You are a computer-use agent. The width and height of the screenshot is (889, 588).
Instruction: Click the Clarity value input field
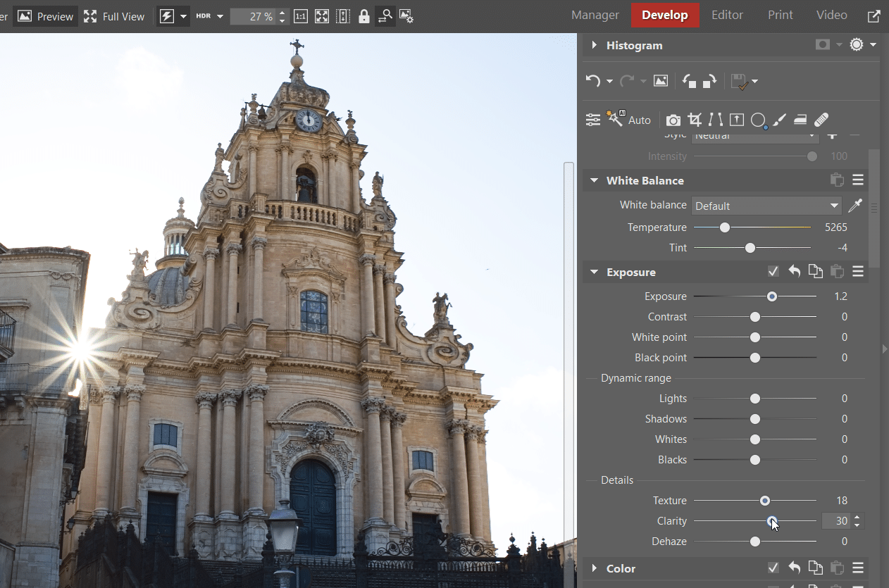point(836,521)
